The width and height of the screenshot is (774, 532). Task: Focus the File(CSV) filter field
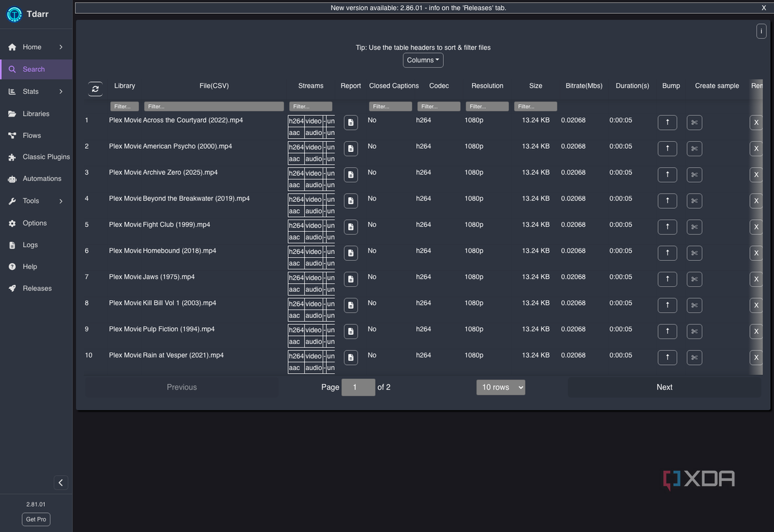pos(214,107)
